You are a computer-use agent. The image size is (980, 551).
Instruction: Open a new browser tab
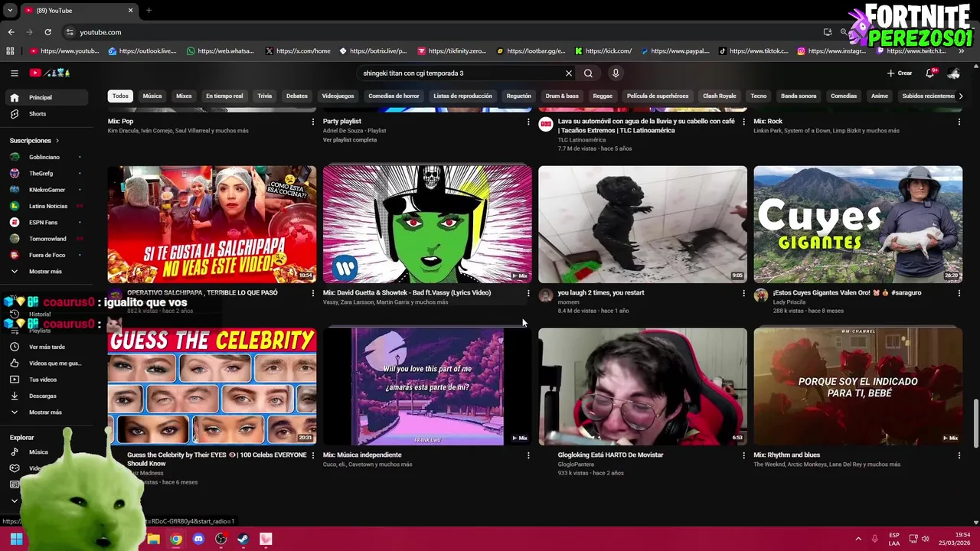(149, 10)
